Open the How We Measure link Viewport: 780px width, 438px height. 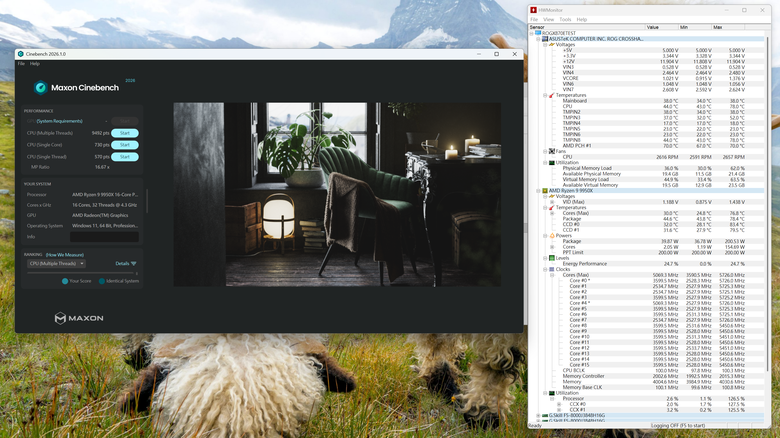point(65,255)
